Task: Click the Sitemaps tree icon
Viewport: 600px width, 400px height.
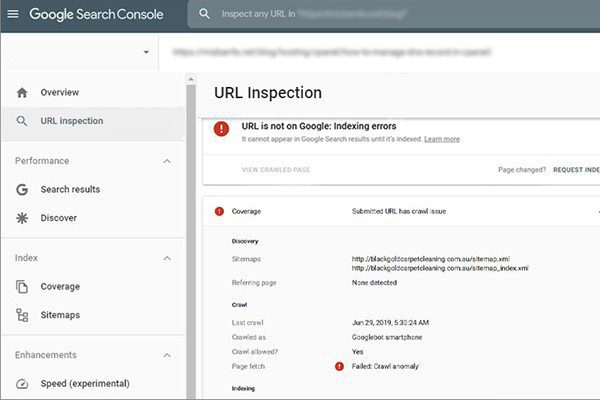Action: 22,315
